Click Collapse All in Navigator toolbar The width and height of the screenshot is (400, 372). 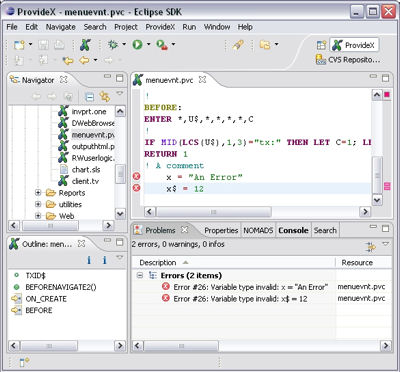pos(89,97)
